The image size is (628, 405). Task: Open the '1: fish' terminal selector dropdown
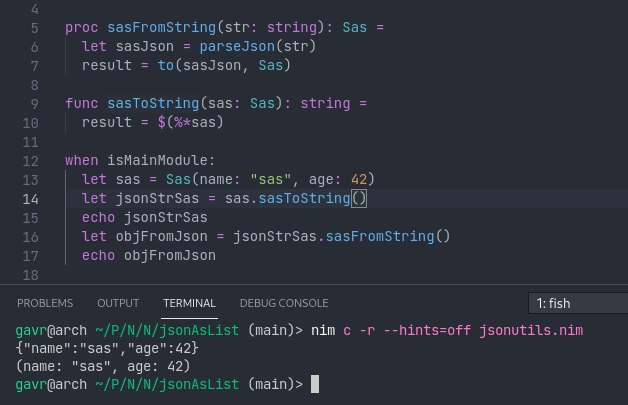[x=578, y=303]
